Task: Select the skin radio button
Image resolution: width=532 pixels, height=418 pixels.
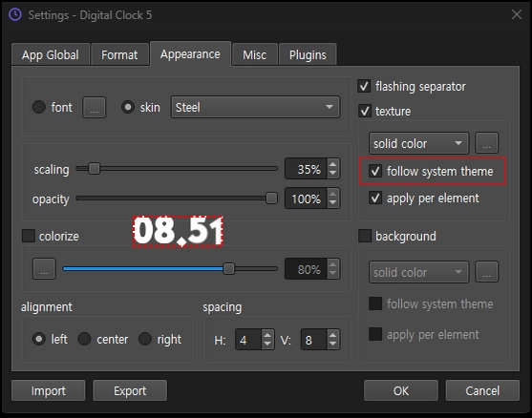Action: pos(128,107)
